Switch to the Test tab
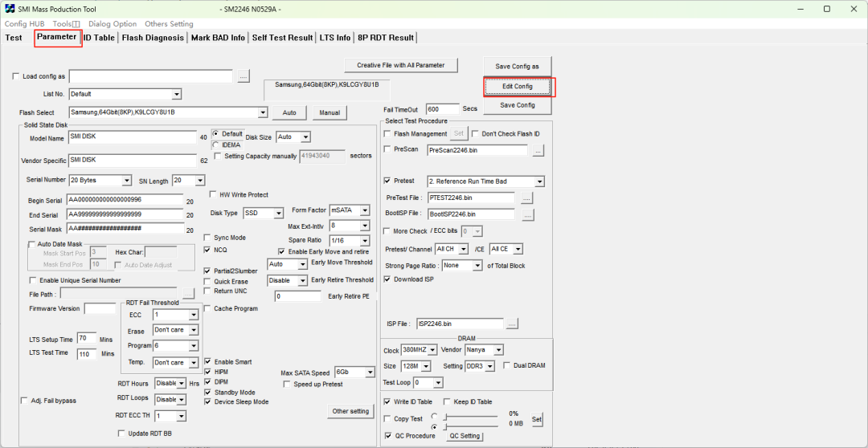Screen dimensions: 868x448 click(x=14, y=38)
